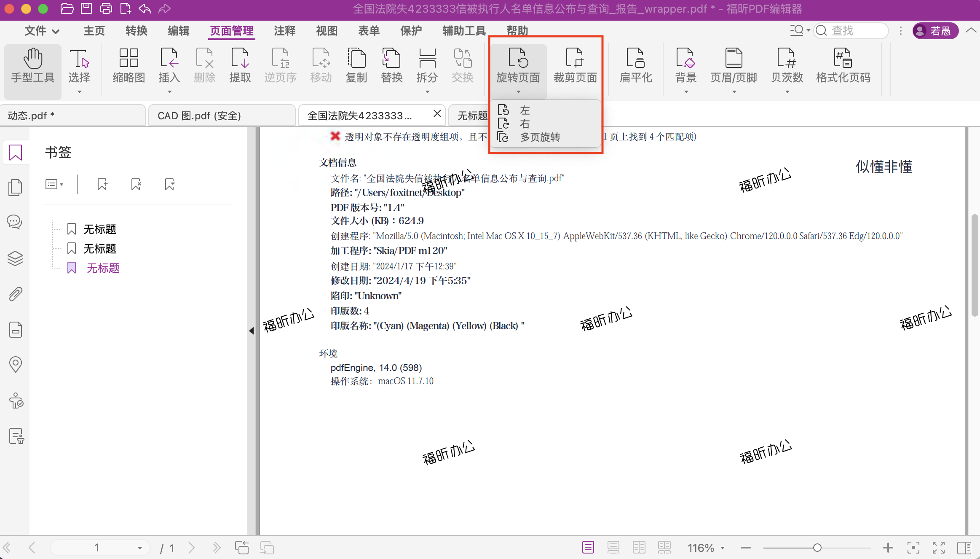
Task: Open the 裁剪页面 crop pages tool
Action: [x=575, y=67]
